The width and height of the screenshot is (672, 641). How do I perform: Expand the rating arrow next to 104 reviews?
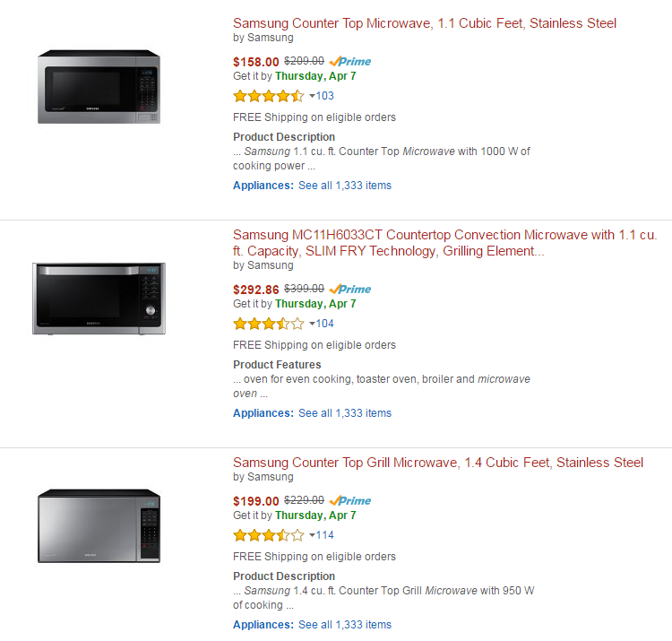[x=312, y=324]
